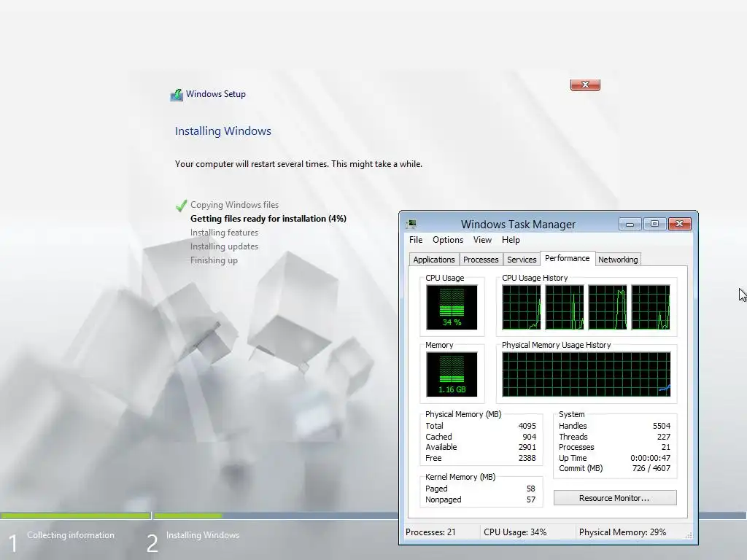Viewport: 747px width, 560px height.
Task: Open the File menu in Task Manager
Action: click(415, 240)
